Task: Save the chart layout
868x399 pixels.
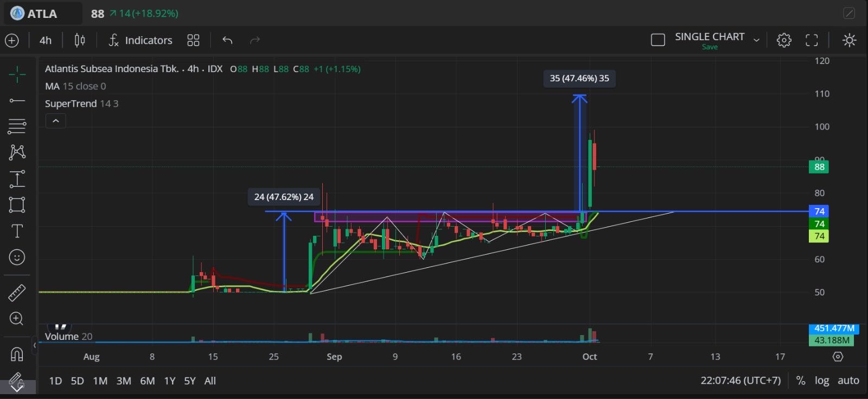Action: click(710, 47)
